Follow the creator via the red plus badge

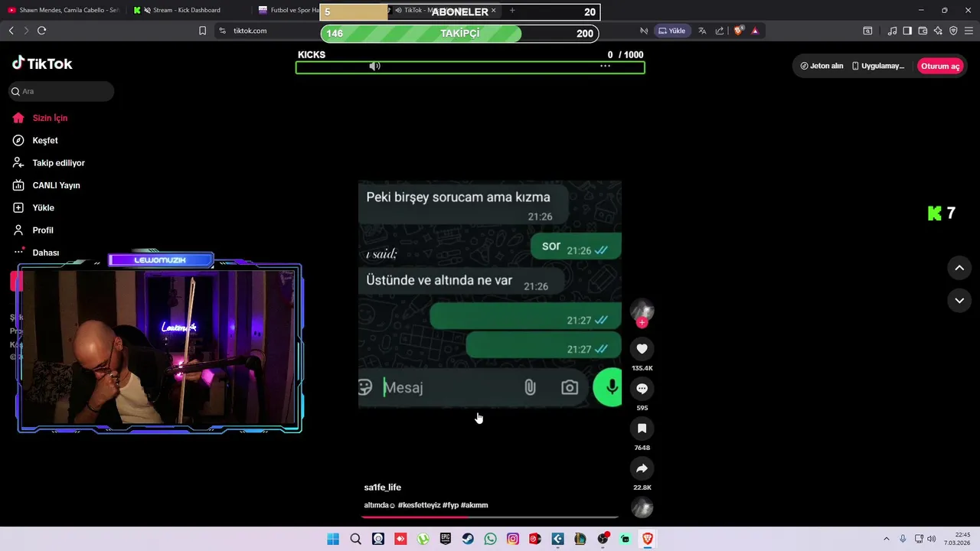642,323
